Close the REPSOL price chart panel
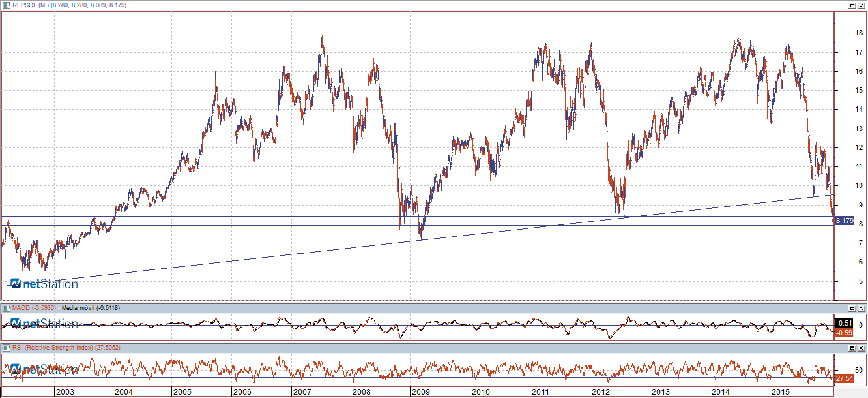The height and width of the screenshot is (398, 868). (x=861, y=5)
